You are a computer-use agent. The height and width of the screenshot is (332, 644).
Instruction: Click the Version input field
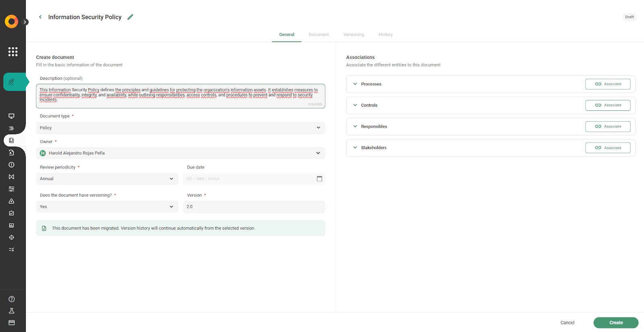click(254, 207)
